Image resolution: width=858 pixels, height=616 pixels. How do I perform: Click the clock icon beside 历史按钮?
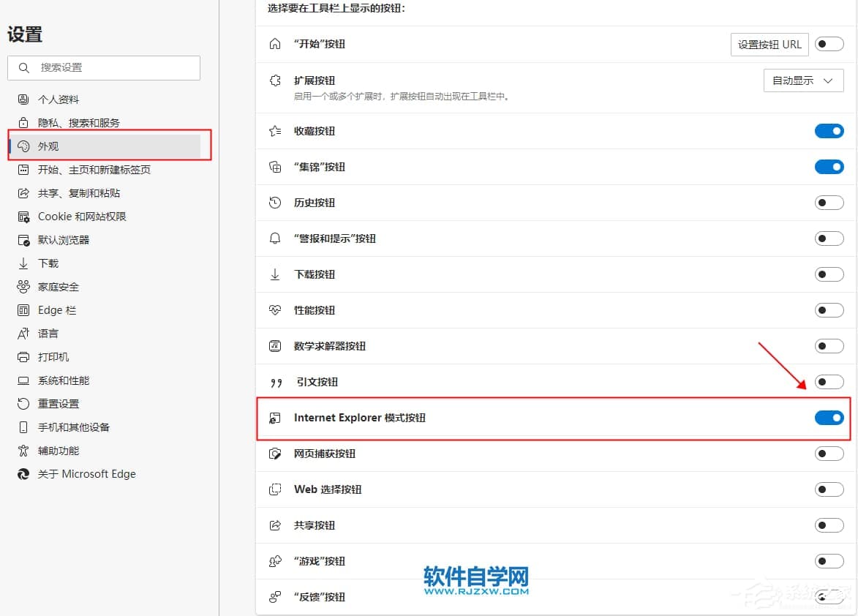[275, 203]
